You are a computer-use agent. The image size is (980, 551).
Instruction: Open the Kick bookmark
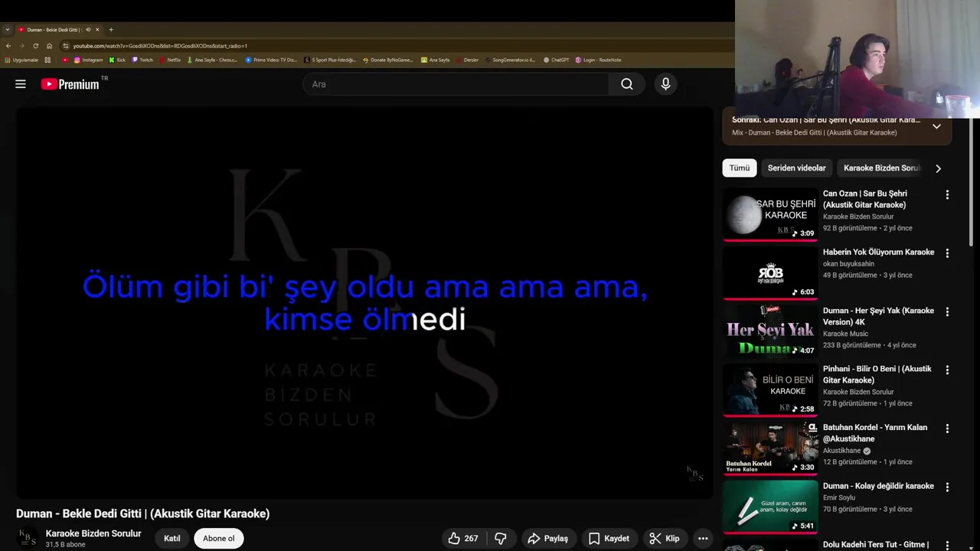tap(117, 60)
